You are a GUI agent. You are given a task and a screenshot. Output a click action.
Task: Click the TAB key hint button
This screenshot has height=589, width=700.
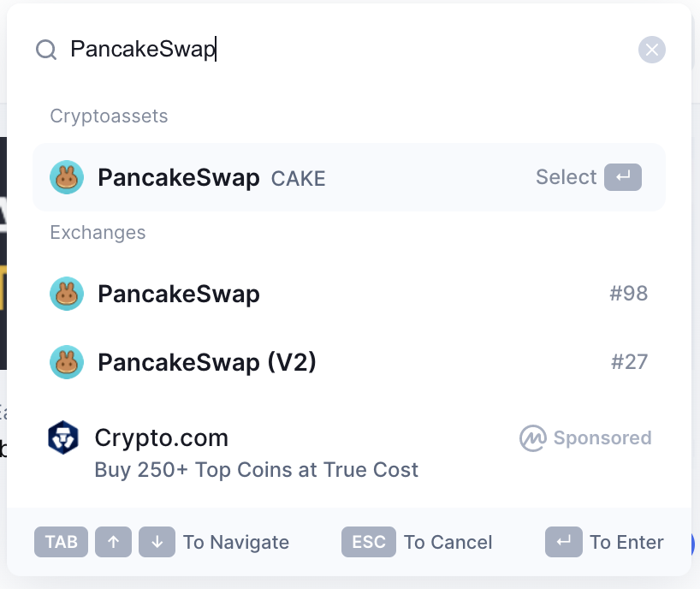coord(61,542)
